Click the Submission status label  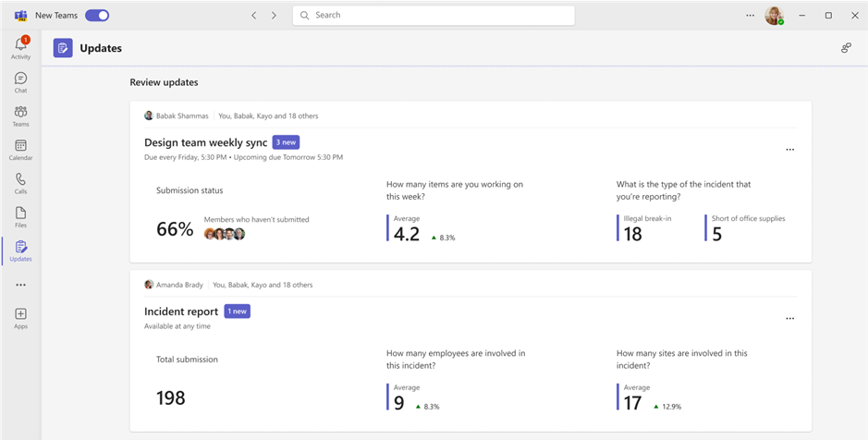click(x=189, y=190)
